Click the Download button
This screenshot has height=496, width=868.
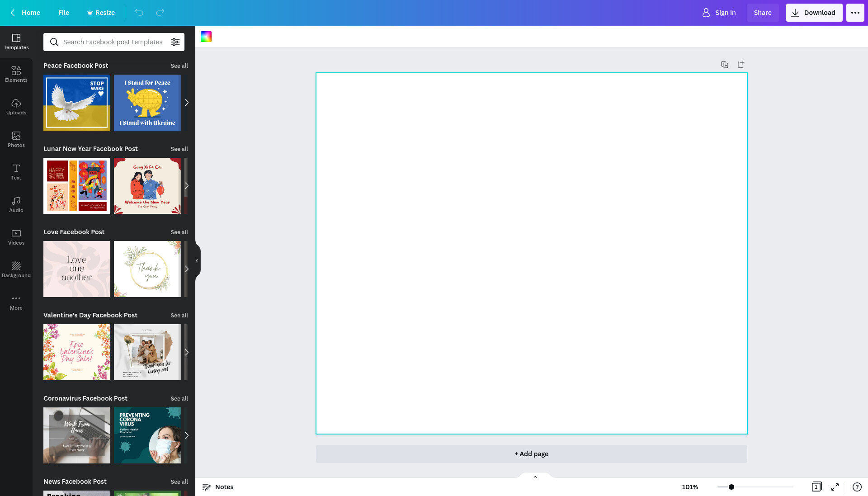pyautogui.click(x=814, y=13)
